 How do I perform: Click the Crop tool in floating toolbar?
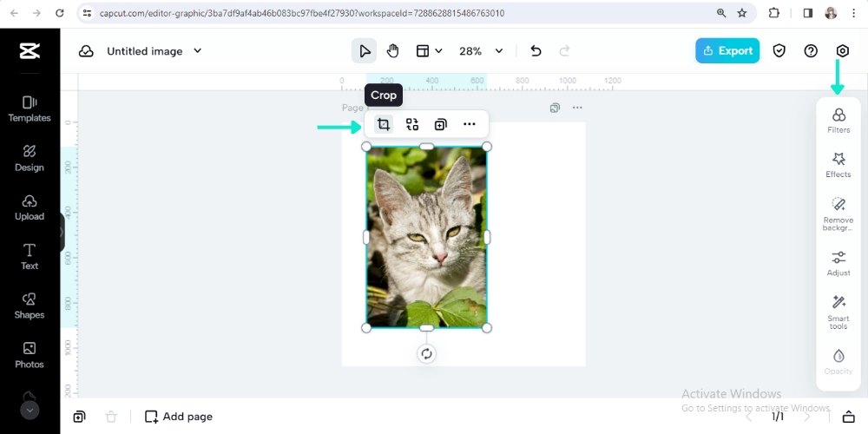coord(383,124)
